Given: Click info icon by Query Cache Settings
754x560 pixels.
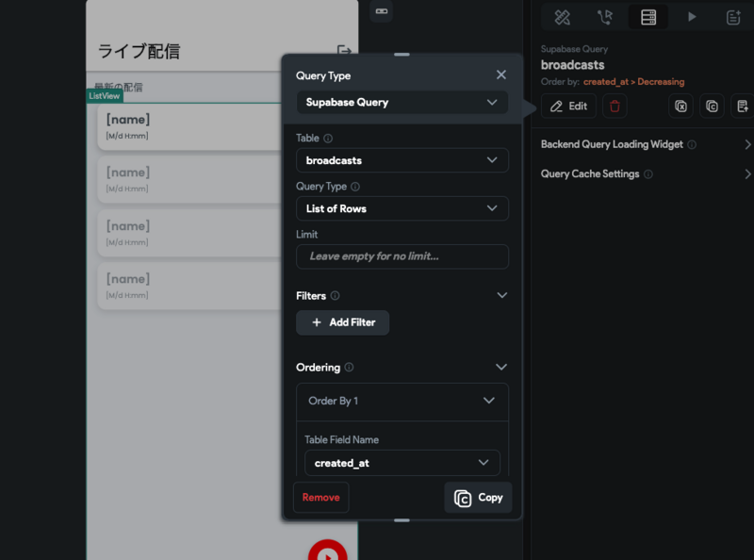Looking at the screenshot, I should tap(648, 174).
